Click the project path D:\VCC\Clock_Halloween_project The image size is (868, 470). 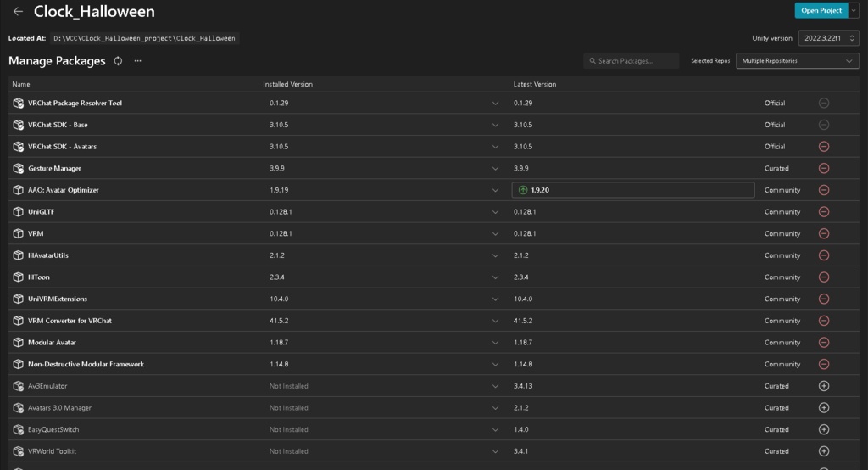[x=144, y=38]
